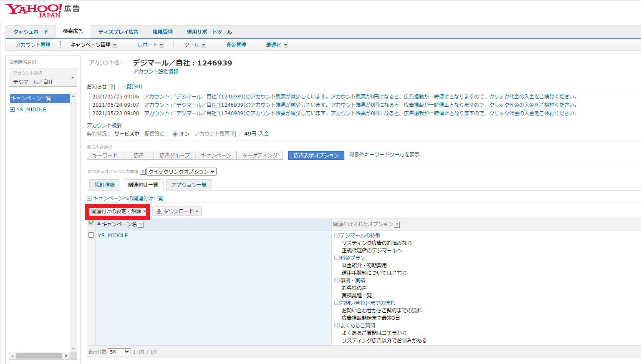The width and height of the screenshot is (641, 364).
Task: Switch to the ディスプレイ広告 tab
Action: [119, 32]
